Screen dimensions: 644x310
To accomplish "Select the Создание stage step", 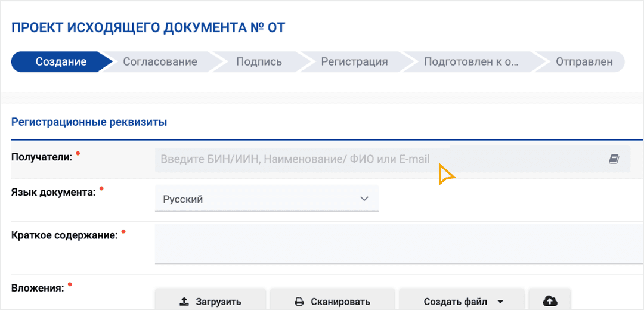I will click(x=61, y=61).
